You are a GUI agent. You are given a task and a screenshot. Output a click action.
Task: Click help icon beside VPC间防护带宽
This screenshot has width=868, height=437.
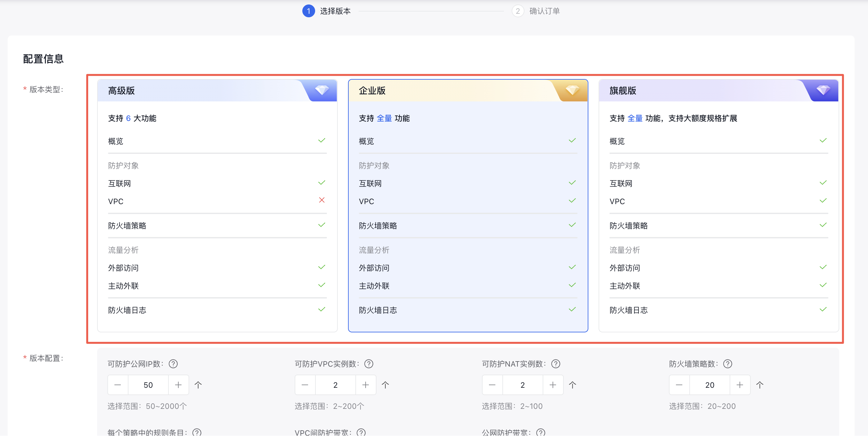(361, 432)
